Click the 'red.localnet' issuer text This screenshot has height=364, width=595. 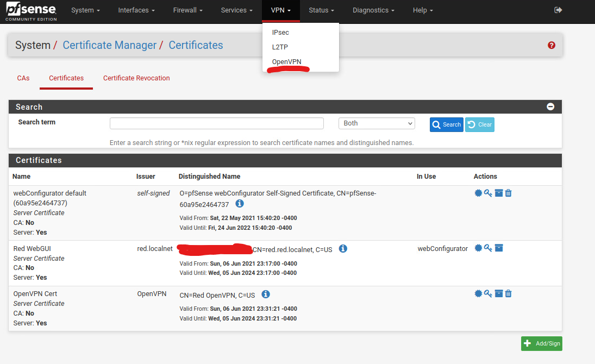pos(155,249)
